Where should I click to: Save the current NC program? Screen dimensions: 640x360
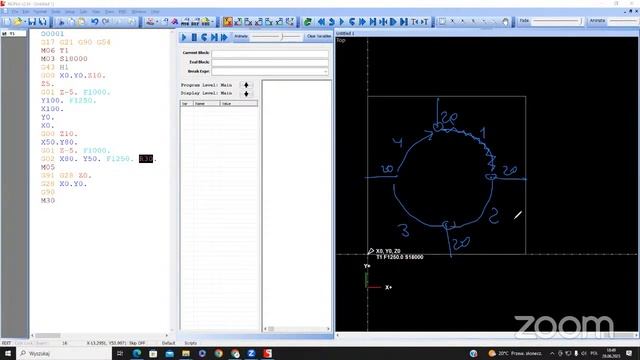31,21
